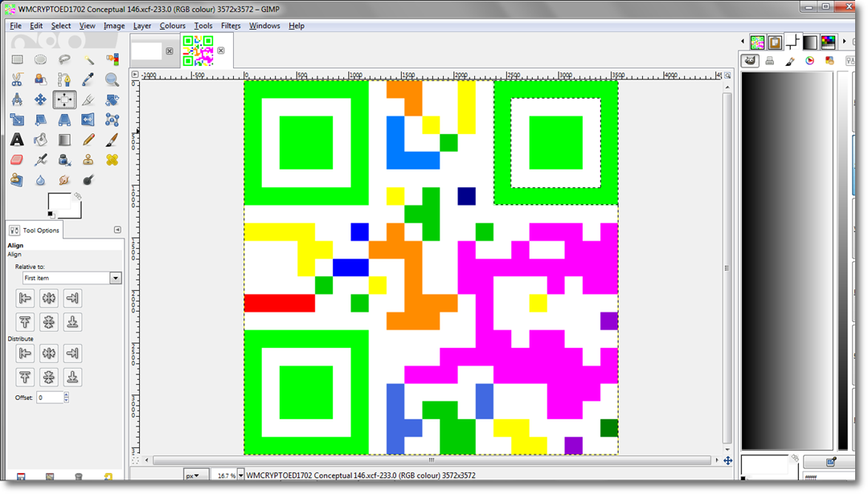Swap foreground and background colours in toolbox
868x494 pixels.
[x=77, y=196]
